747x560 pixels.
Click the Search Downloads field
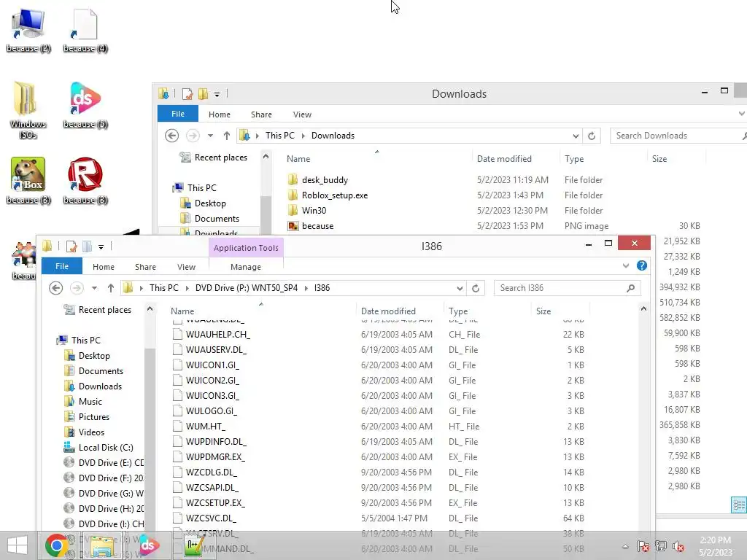click(x=679, y=136)
